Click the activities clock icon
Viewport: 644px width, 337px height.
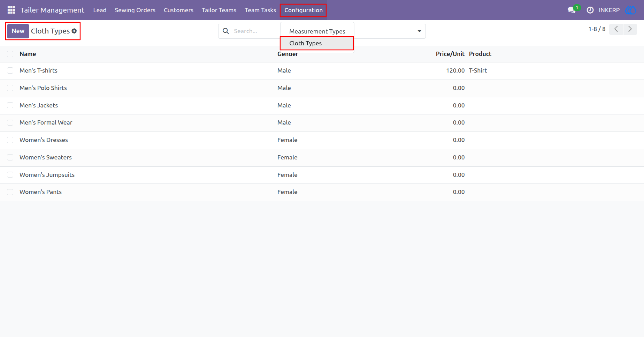point(590,10)
